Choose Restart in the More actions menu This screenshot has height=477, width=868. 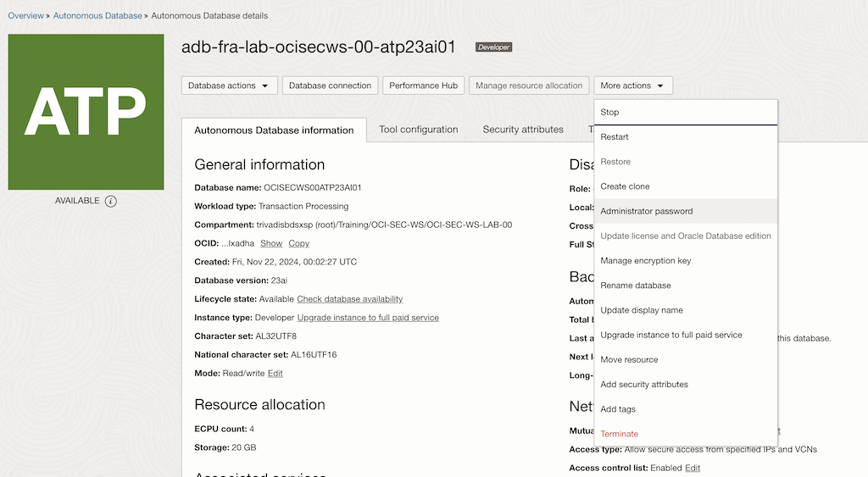pos(685,137)
